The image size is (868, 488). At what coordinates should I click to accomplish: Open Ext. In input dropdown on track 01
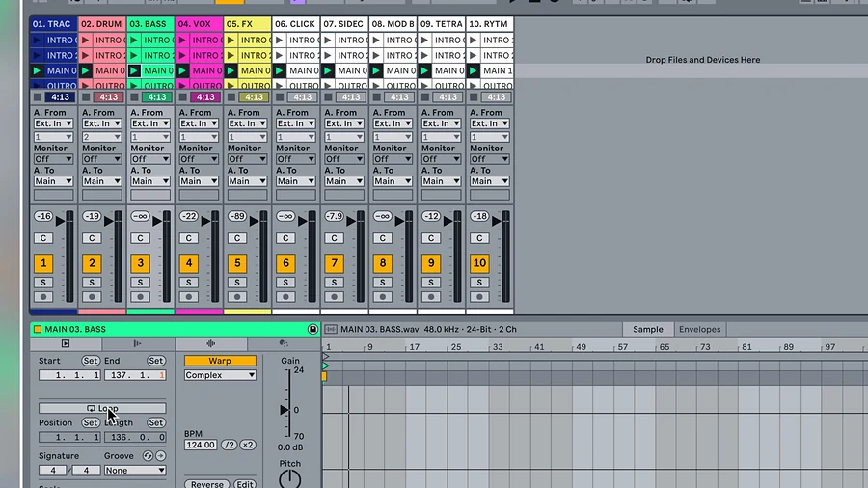point(53,123)
